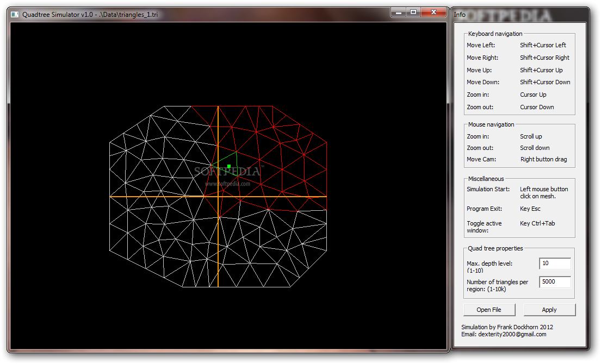Close the Quadtree Simulator window
Image resolution: width=601 pixels, height=364 pixels.
tap(433, 12)
